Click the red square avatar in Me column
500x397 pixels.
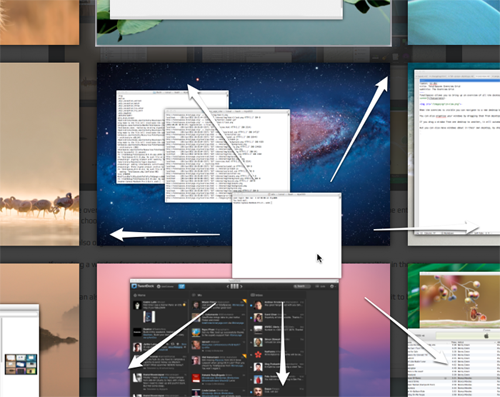coord(196,378)
